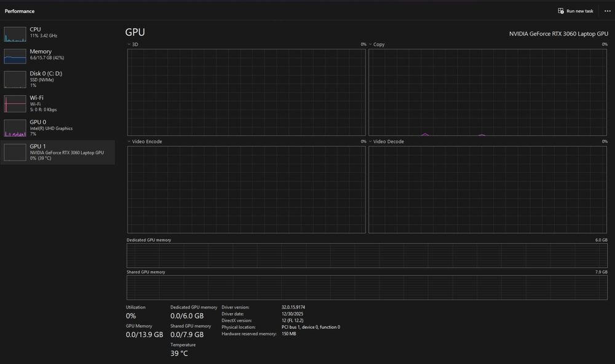Viewport: 615px width, 364px height.
Task: Click the Shared GPU memory graph
Action: coord(367,288)
